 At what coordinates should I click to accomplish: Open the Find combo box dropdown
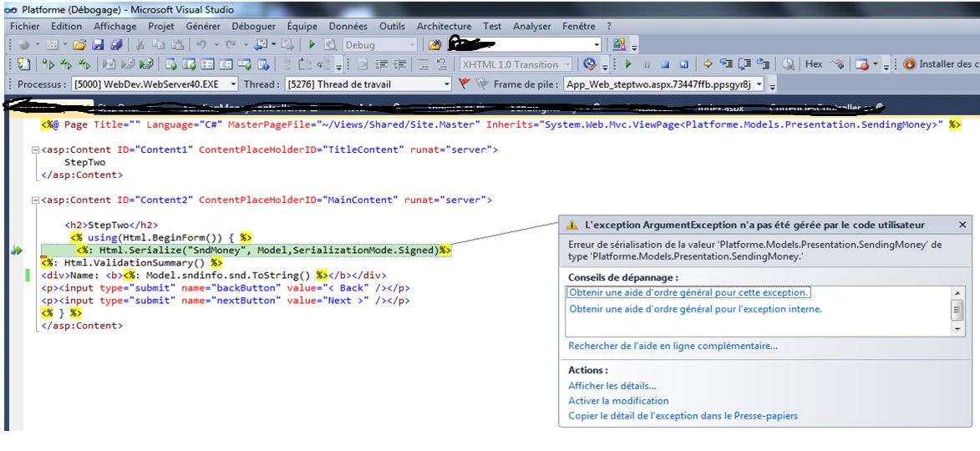[597, 45]
